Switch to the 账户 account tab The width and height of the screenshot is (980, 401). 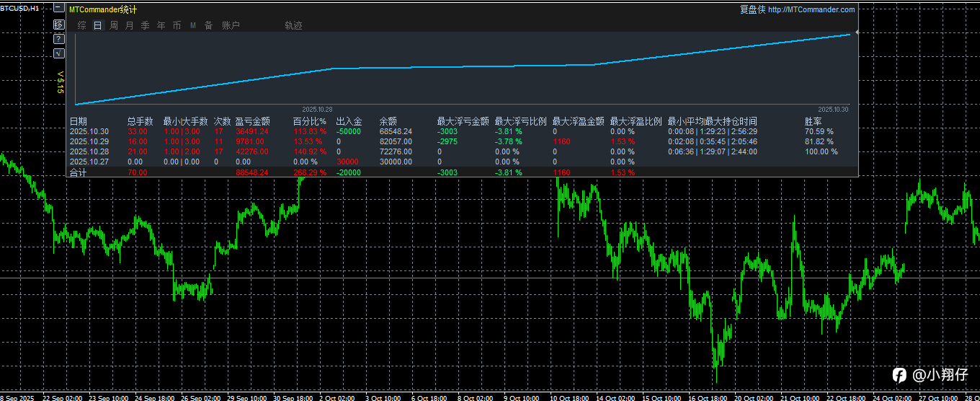pos(231,25)
